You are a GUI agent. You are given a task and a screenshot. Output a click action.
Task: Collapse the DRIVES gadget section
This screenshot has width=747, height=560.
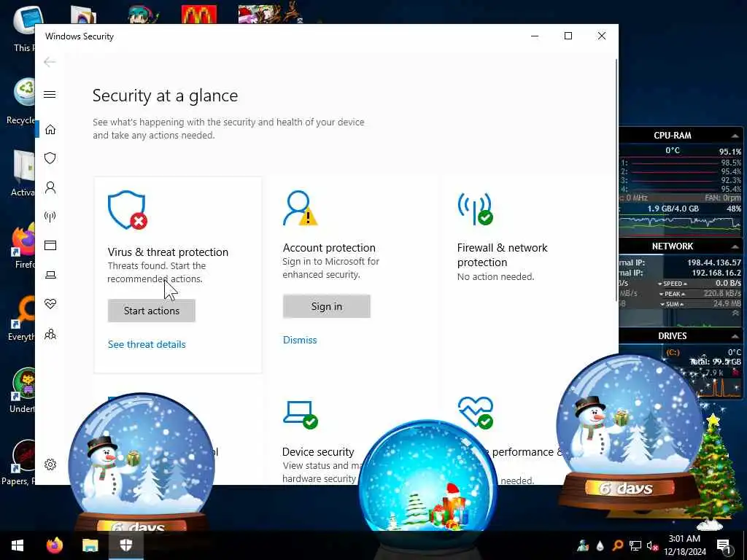[735, 336]
